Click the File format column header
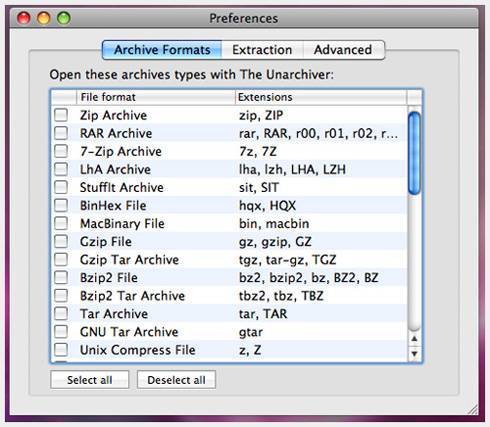The width and height of the screenshot is (490, 427). [x=156, y=97]
